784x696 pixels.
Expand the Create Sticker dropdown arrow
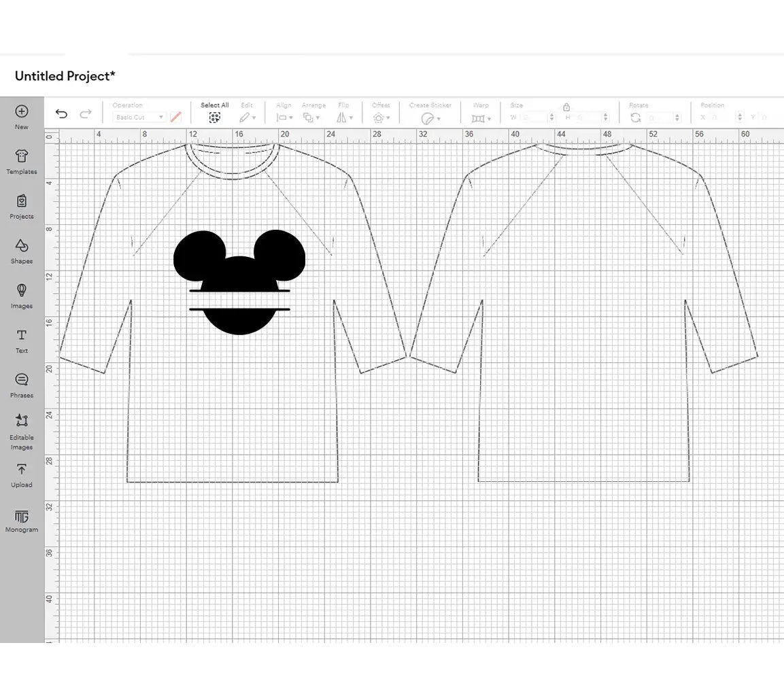(439, 119)
